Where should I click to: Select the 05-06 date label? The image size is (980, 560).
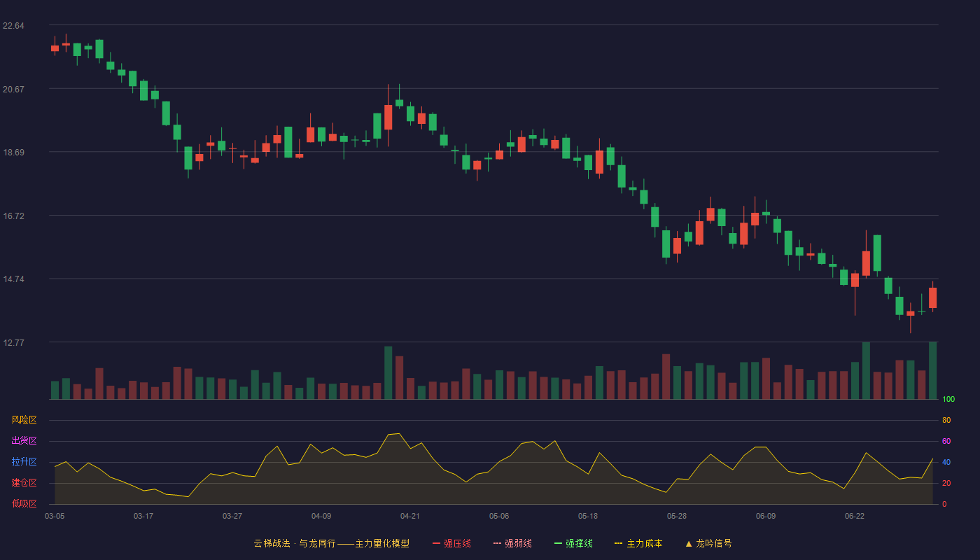point(499,516)
